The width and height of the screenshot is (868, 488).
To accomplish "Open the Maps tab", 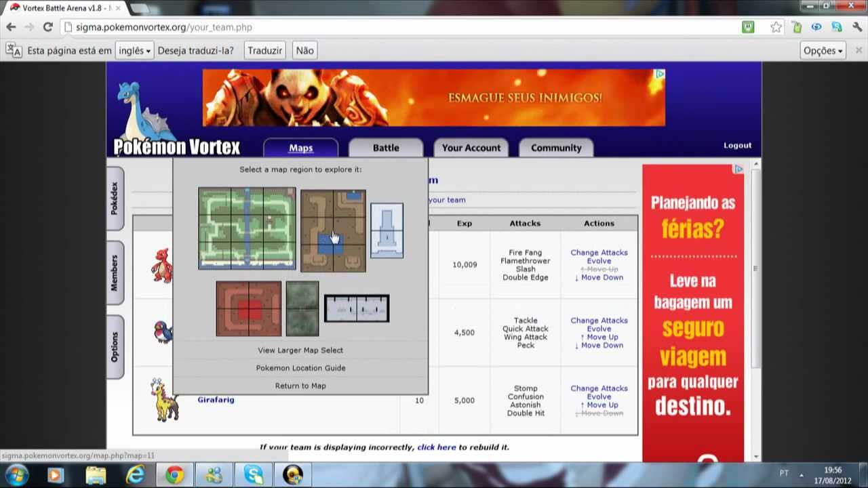I will [x=300, y=148].
